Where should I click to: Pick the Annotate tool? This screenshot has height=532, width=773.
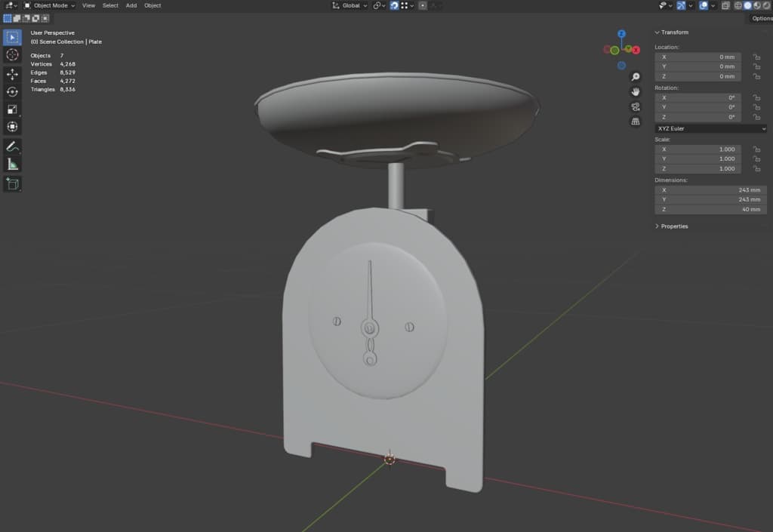coord(13,146)
